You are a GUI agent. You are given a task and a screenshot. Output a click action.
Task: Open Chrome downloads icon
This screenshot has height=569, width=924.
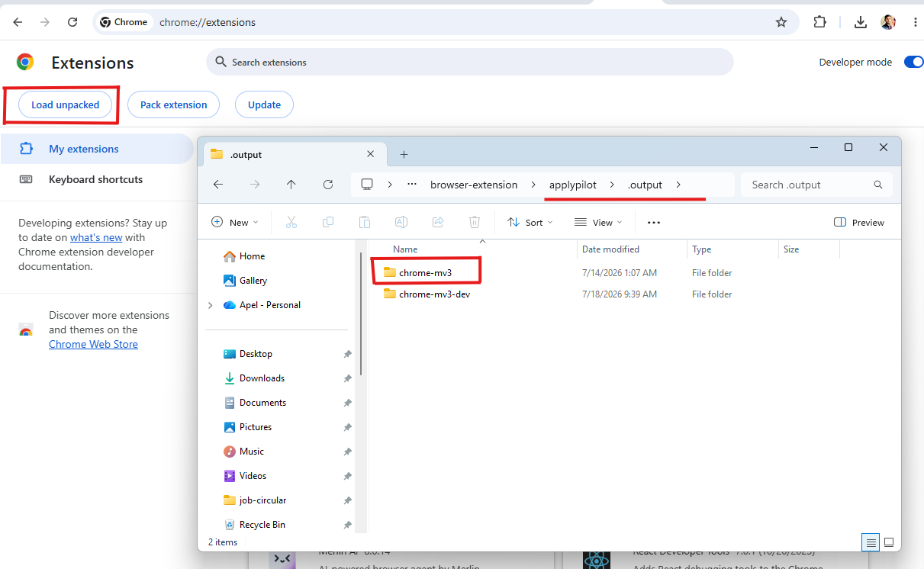[861, 22]
